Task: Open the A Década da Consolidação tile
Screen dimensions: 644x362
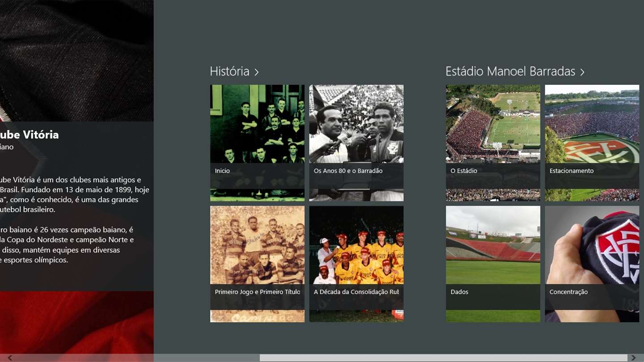Action: [x=356, y=264]
